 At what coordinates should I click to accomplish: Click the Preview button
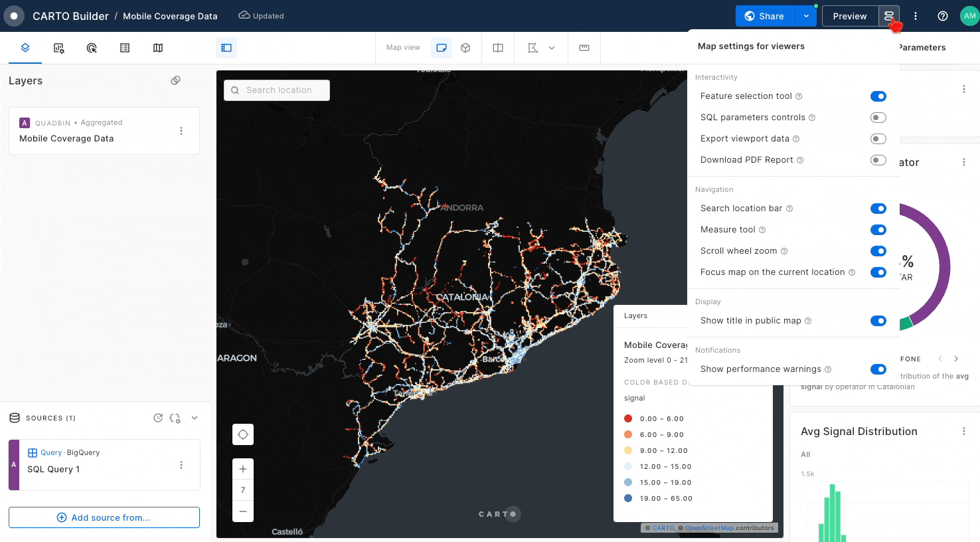pos(849,16)
